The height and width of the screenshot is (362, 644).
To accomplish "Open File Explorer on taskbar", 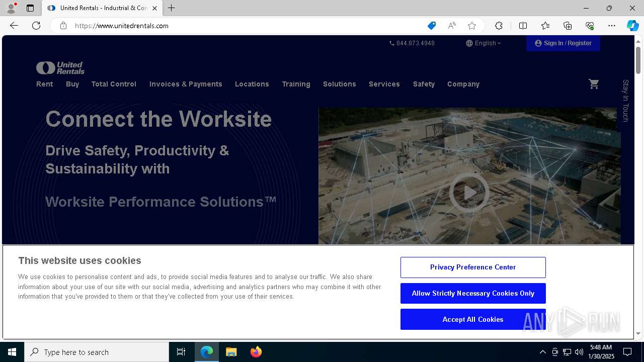I will click(x=231, y=352).
